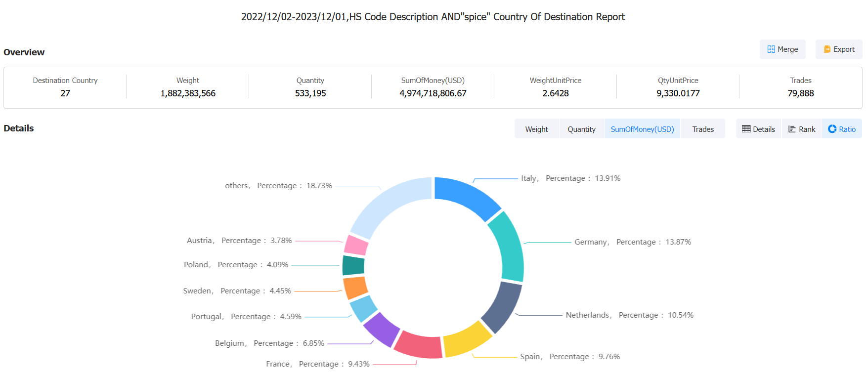Click the Merge icon button
This screenshot has width=868, height=372.
point(771,49)
